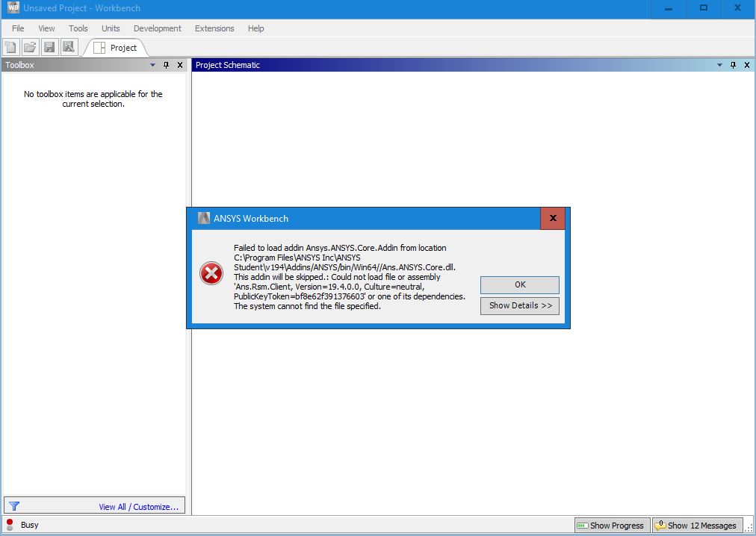The width and height of the screenshot is (756, 536).
Task: Click the Save As toolbar icon
Action: point(69,47)
